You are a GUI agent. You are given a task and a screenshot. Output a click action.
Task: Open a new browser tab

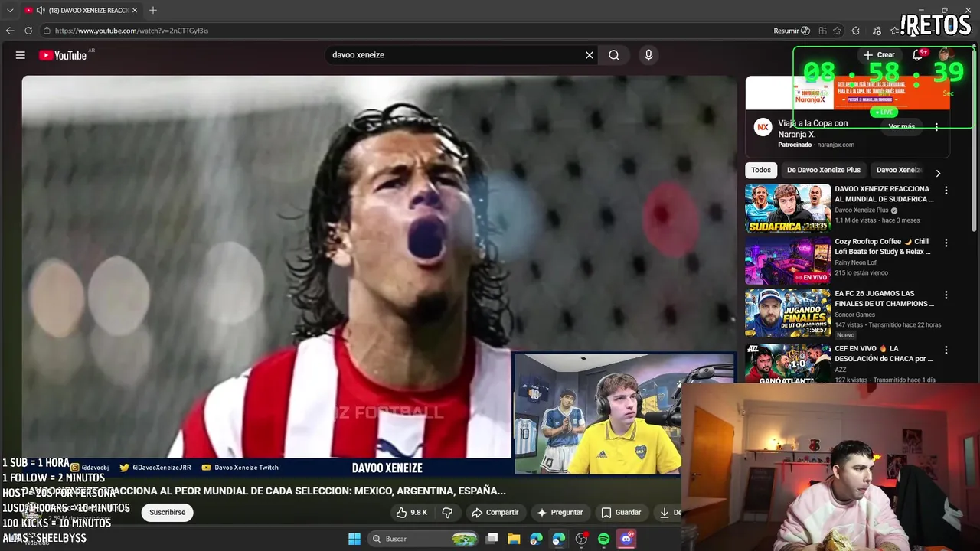pos(153,10)
